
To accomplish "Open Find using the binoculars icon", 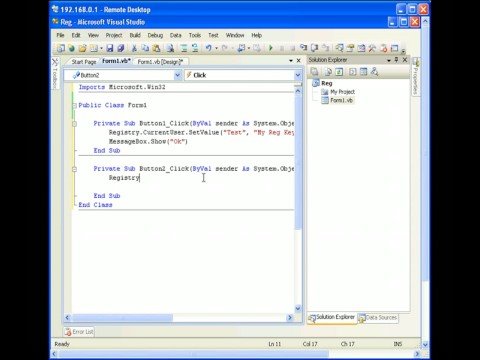I will (x=170, y=48).
